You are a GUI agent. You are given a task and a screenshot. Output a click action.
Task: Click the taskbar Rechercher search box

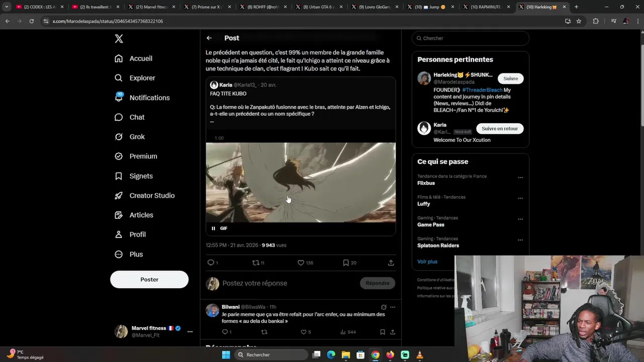click(271, 355)
